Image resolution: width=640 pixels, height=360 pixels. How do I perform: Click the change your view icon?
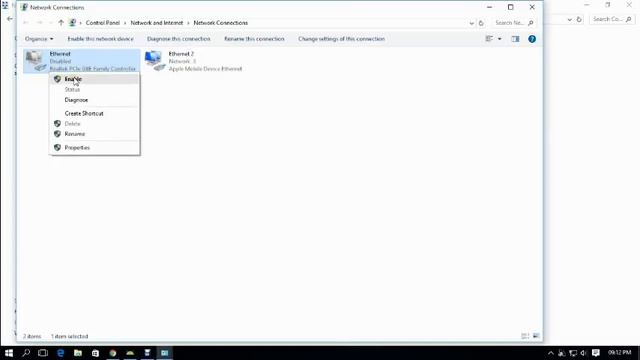[x=489, y=39]
